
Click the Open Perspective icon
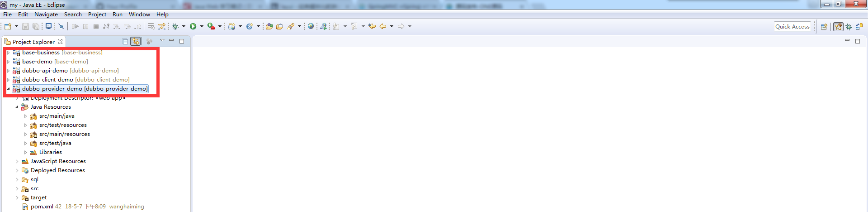tap(824, 27)
